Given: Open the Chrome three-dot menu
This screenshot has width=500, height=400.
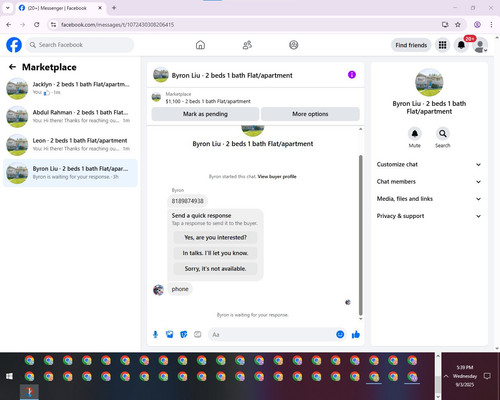Looking at the screenshot, I should pos(491,24).
